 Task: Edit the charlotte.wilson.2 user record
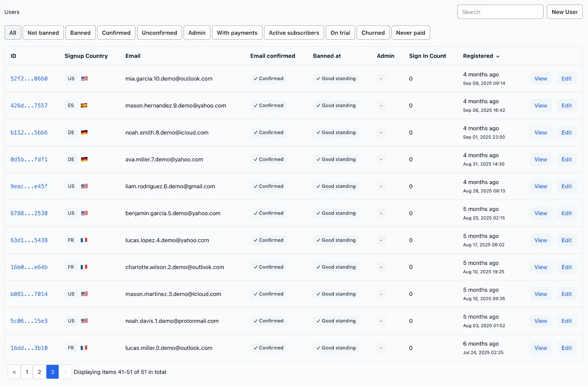pos(566,267)
